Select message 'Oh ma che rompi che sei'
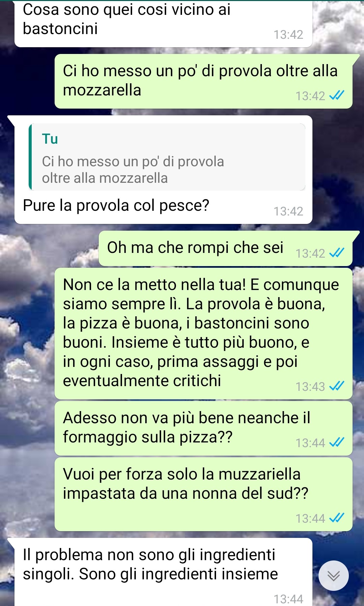364x606 pixels. point(225,248)
